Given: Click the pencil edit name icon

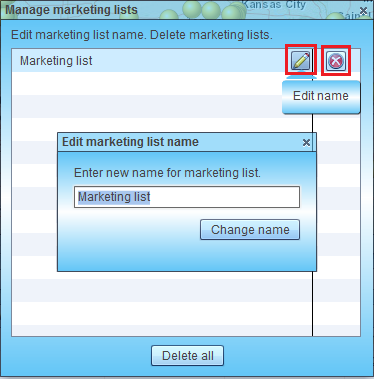Looking at the screenshot, I should (x=301, y=60).
